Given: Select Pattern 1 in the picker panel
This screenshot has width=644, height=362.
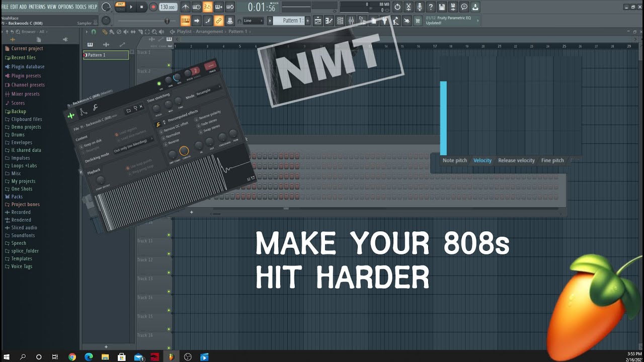Looking at the screenshot, I should [106, 55].
